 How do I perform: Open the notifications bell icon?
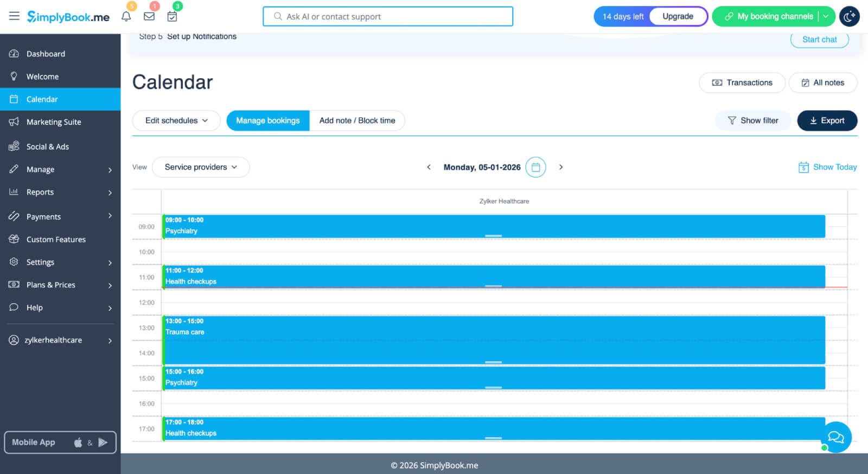coord(126,16)
